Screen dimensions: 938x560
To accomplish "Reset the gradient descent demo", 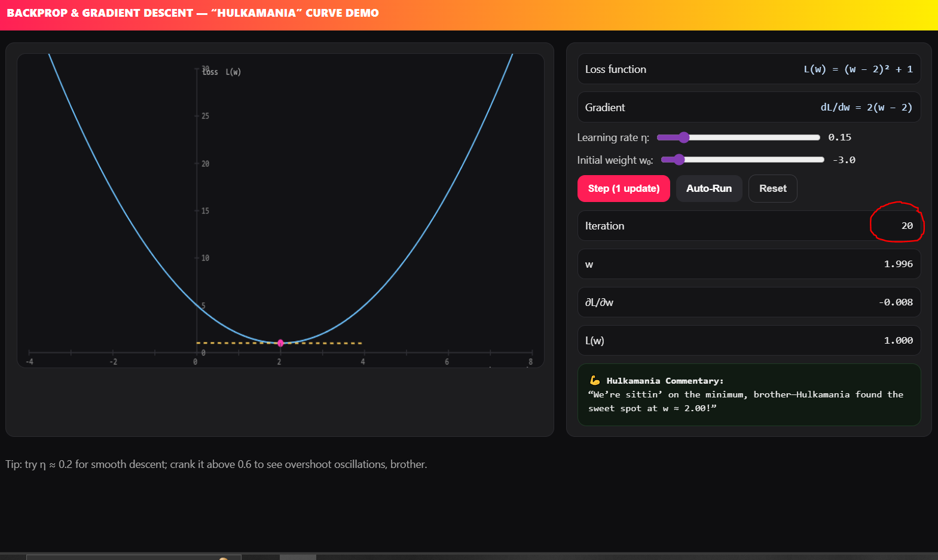I will (x=772, y=188).
